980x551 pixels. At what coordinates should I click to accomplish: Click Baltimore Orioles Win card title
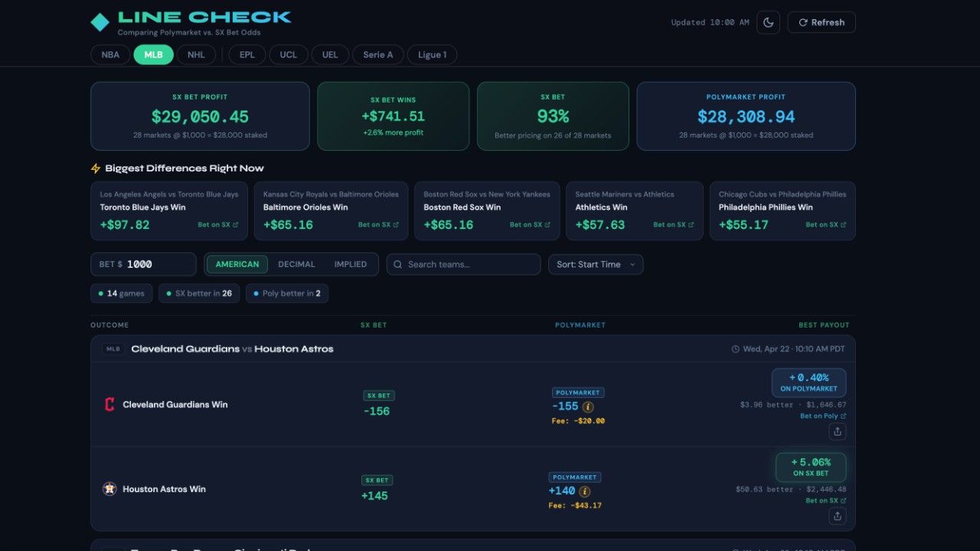tap(305, 207)
